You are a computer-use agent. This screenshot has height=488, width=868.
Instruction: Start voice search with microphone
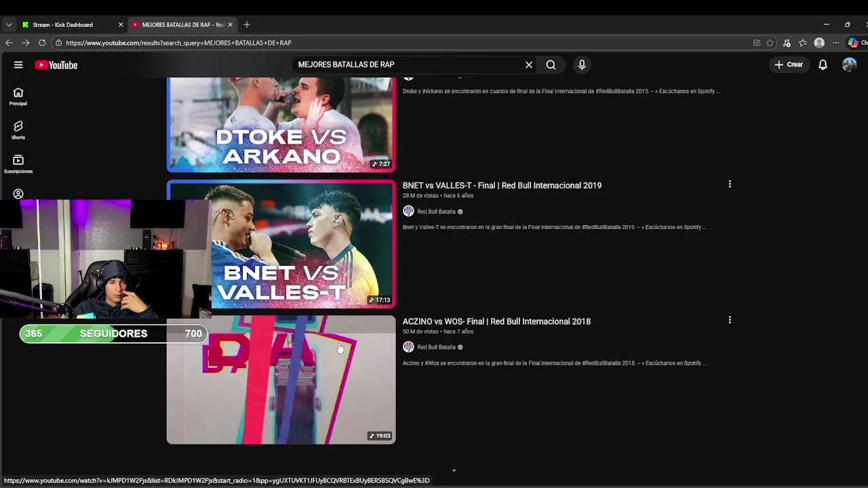[582, 65]
